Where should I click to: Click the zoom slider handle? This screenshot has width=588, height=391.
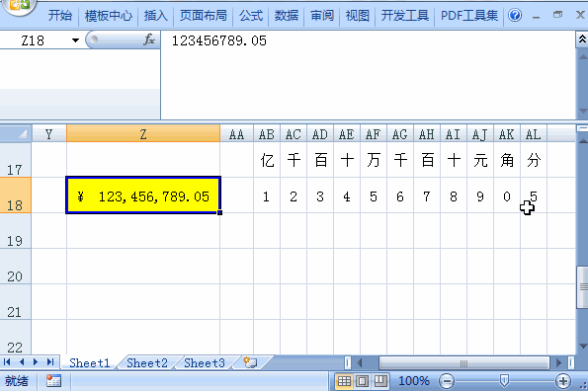[x=504, y=381]
